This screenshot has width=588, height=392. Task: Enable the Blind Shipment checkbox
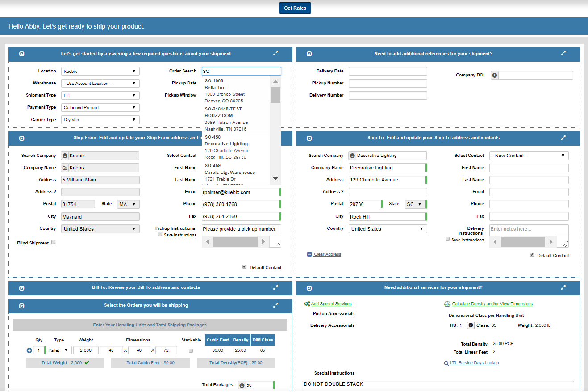pyautogui.click(x=53, y=242)
